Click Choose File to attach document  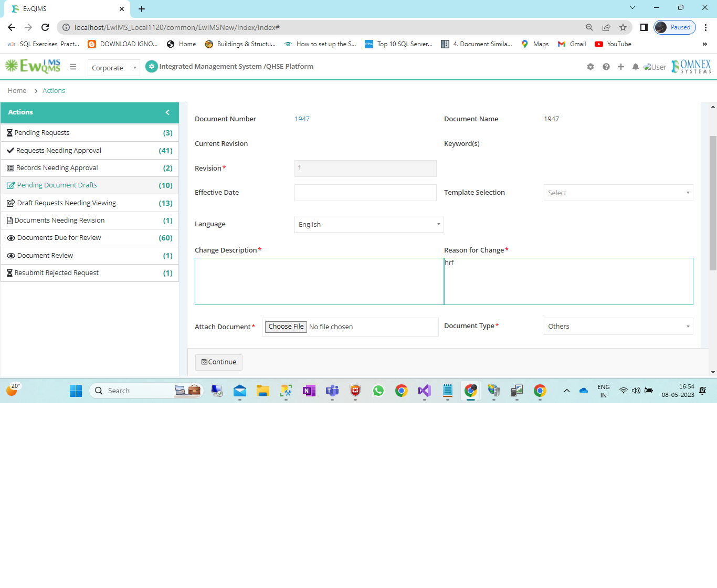pyautogui.click(x=286, y=327)
